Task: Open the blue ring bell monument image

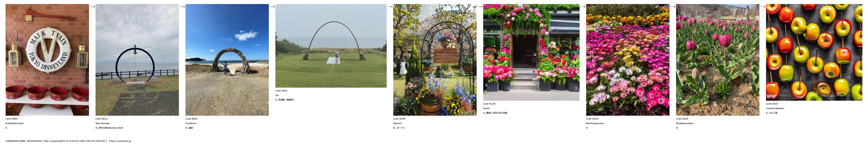Action: pos(137,60)
